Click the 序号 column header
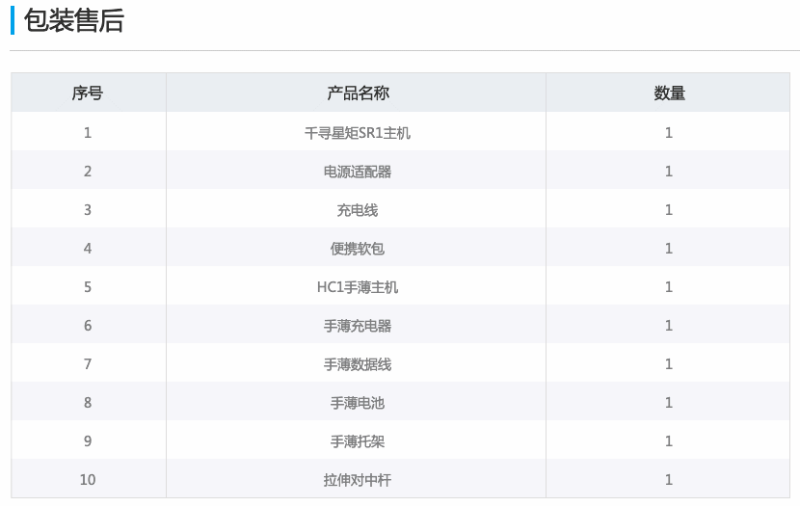The width and height of the screenshot is (800, 506). 88,93
